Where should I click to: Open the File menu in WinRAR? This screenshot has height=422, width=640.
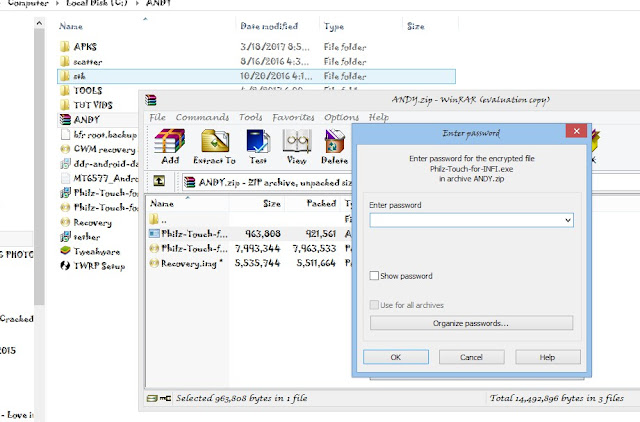pos(158,117)
